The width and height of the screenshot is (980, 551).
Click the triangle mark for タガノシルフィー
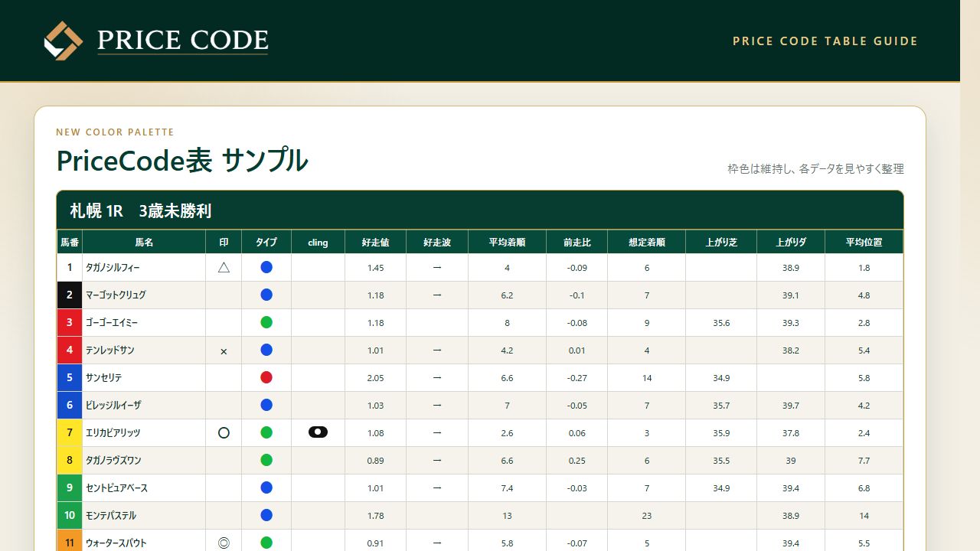(x=224, y=268)
